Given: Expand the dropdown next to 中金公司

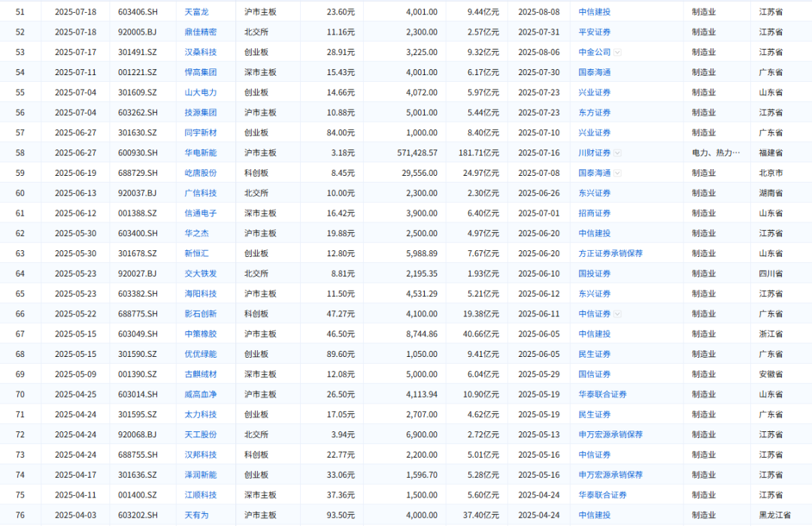Looking at the screenshot, I should tap(617, 53).
